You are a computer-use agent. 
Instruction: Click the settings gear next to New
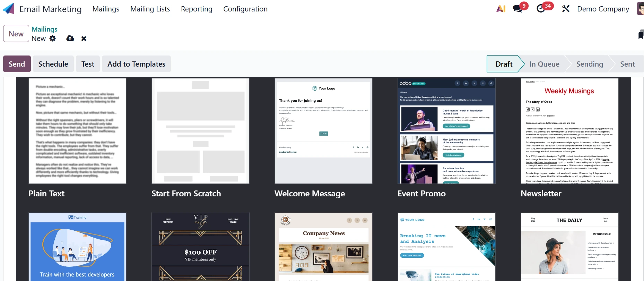click(x=53, y=39)
